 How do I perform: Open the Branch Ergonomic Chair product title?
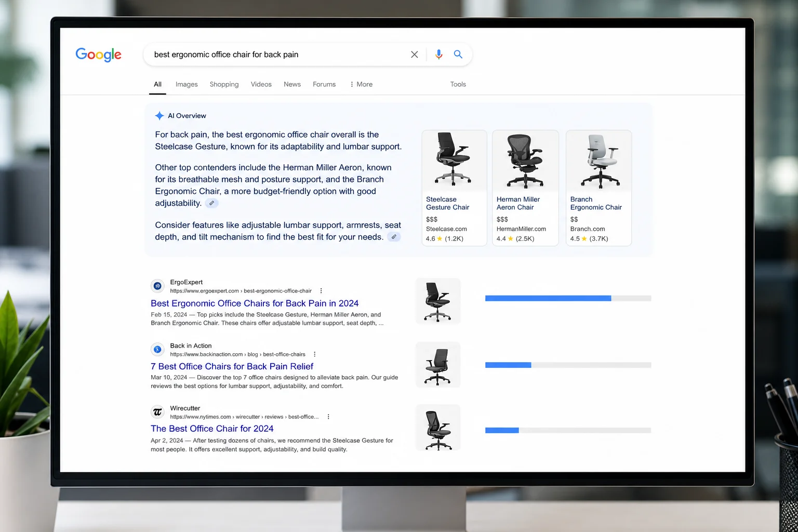(x=596, y=203)
